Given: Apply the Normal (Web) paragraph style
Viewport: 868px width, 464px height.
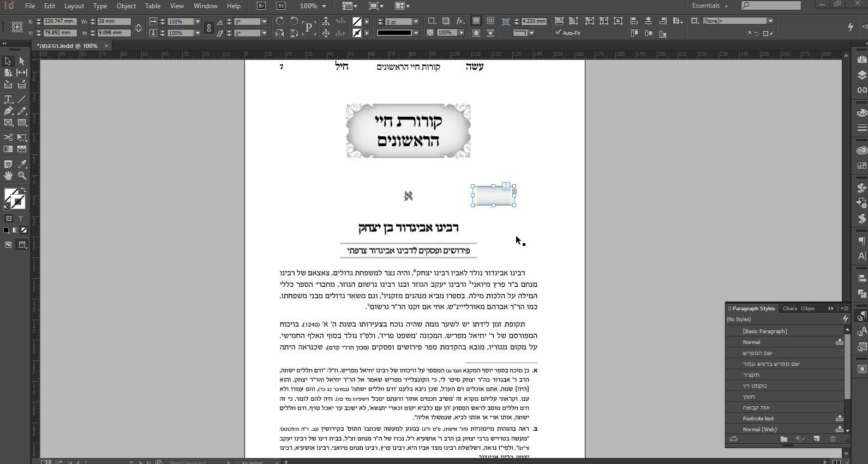Looking at the screenshot, I should click(x=785, y=430).
